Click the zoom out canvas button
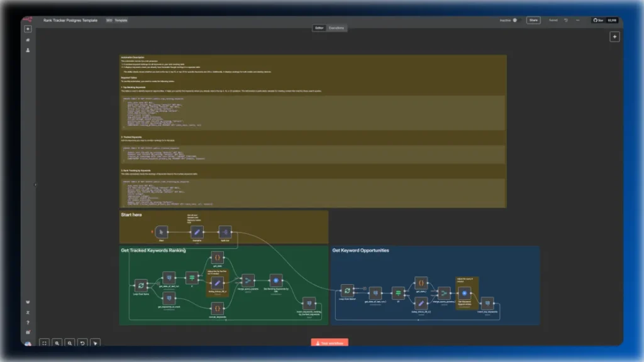This screenshot has width=644, height=362. pyautogui.click(x=70, y=343)
